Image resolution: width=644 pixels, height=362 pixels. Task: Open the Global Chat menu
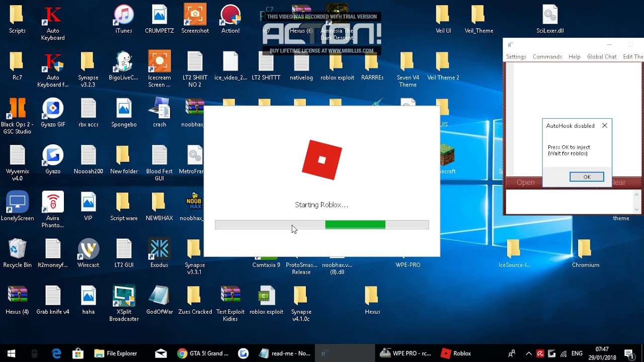[x=602, y=57]
